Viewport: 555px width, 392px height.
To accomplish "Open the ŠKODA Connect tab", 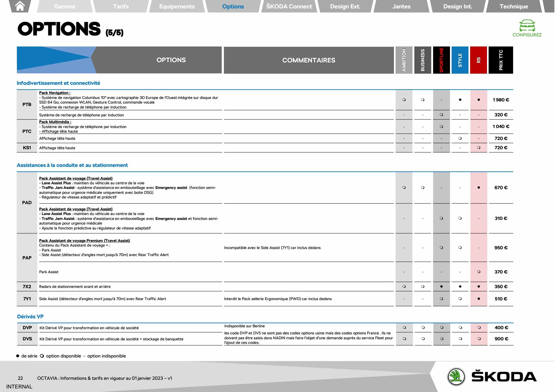I will coord(289,6).
